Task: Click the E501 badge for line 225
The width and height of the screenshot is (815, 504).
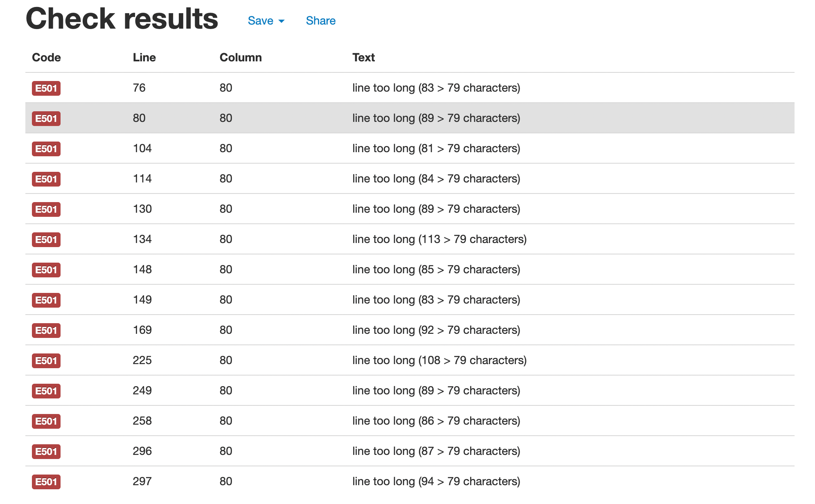Action: point(46,361)
